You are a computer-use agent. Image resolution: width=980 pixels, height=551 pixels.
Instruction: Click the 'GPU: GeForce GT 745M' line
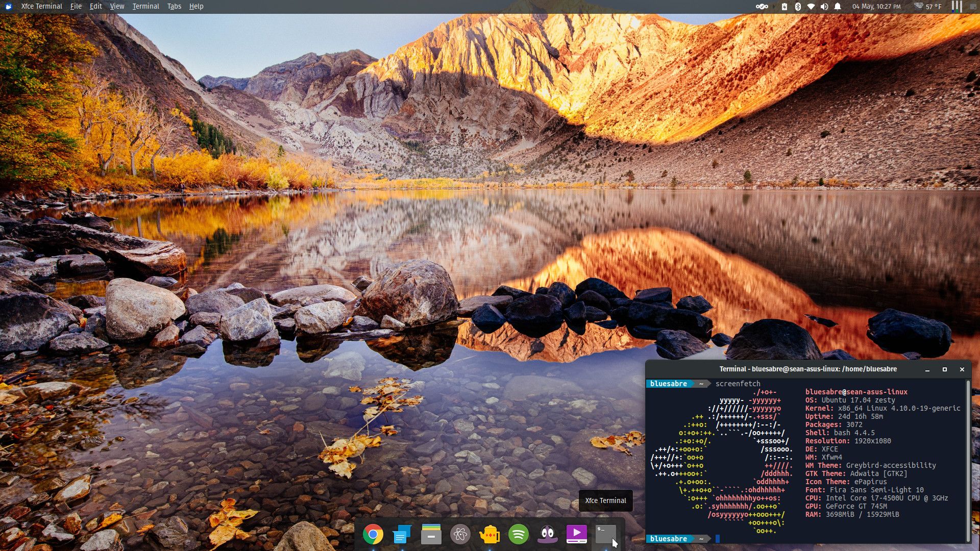click(x=846, y=506)
